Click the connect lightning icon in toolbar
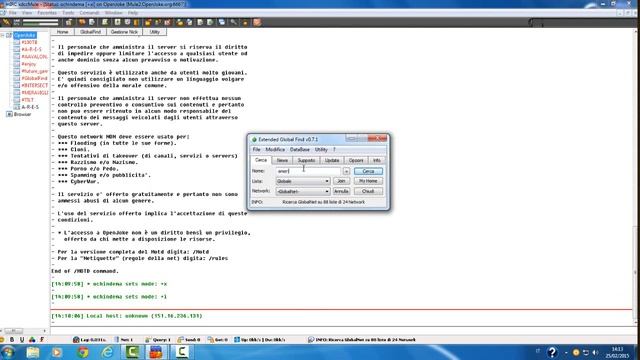Image resolution: width=640 pixels, height=360 pixels. pyautogui.click(x=6, y=22)
